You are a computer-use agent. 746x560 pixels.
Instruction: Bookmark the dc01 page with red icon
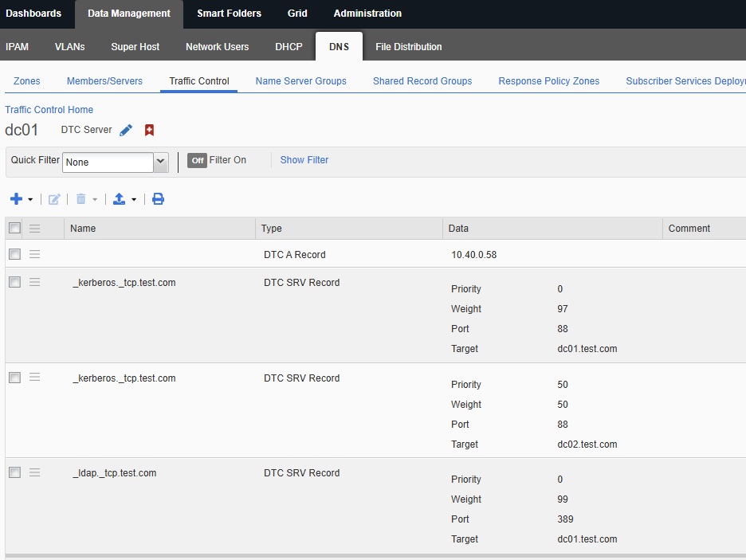point(149,131)
